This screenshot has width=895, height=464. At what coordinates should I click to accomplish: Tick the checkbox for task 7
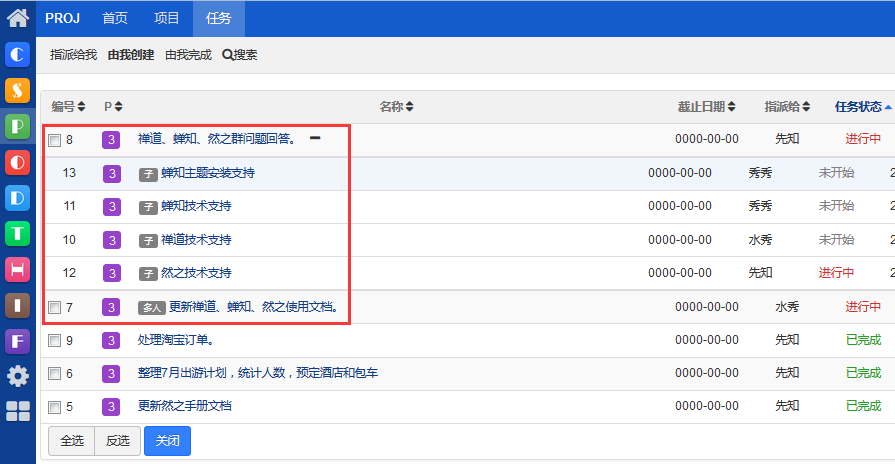54,308
